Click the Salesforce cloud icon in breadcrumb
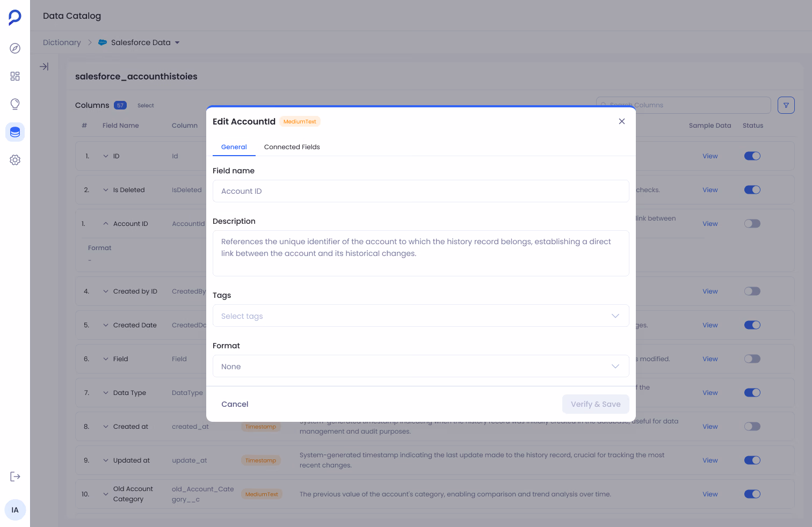 pos(103,42)
